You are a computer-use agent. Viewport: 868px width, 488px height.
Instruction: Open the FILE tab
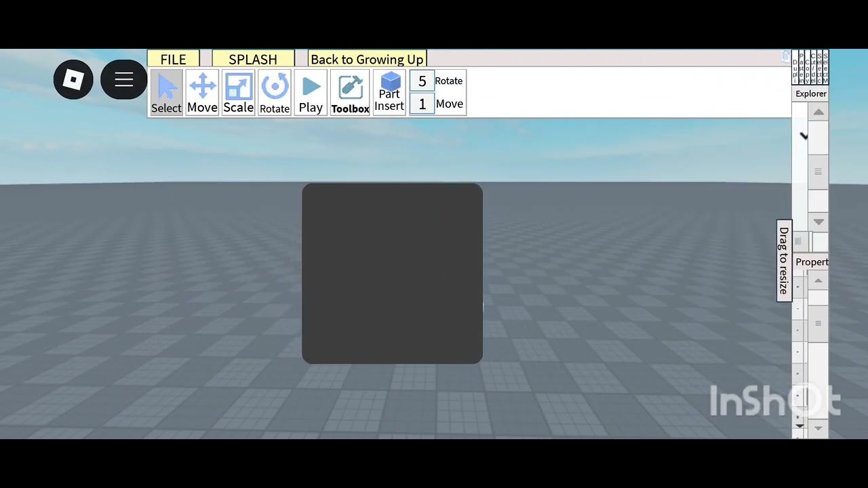173,59
